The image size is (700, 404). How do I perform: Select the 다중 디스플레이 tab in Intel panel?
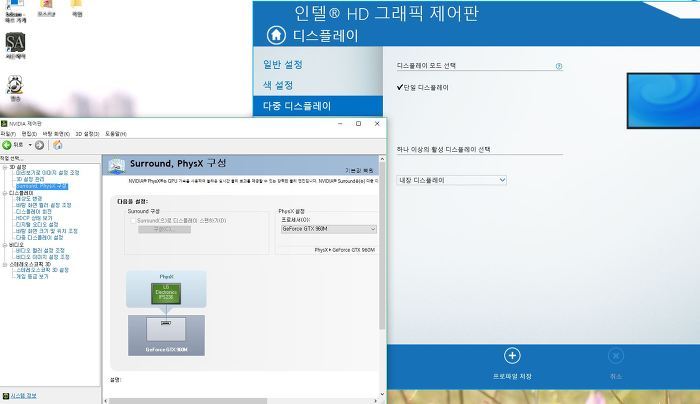click(318, 106)
